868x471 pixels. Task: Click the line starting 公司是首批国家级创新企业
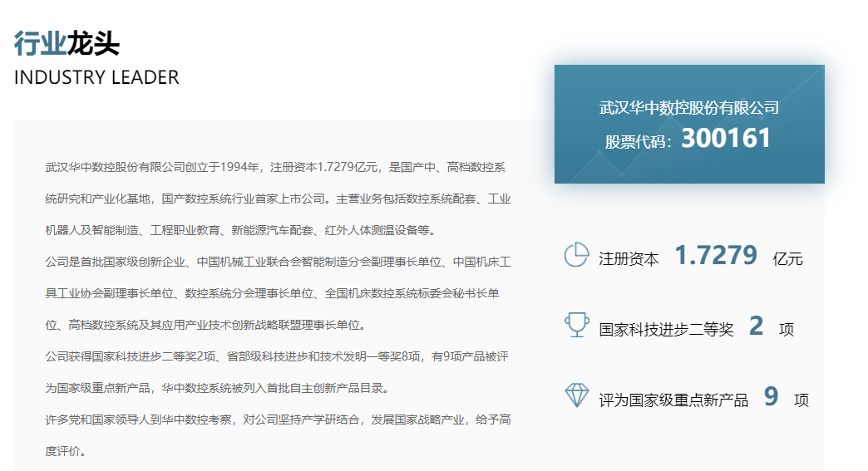point(278,262)
